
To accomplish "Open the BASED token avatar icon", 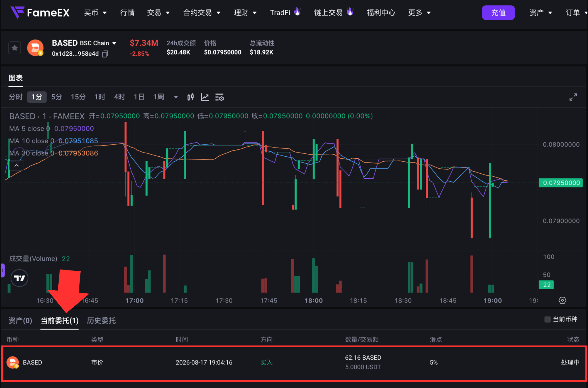I will point(35,48).
